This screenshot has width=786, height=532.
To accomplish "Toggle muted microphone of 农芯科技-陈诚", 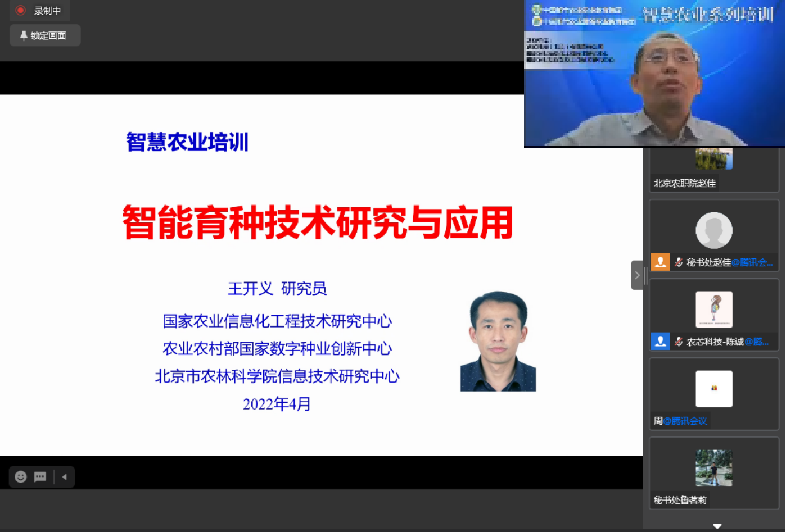I will point(679,342).
